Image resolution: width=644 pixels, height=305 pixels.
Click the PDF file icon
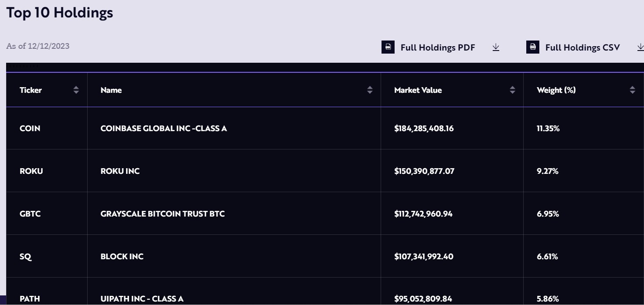pos(388,47)
